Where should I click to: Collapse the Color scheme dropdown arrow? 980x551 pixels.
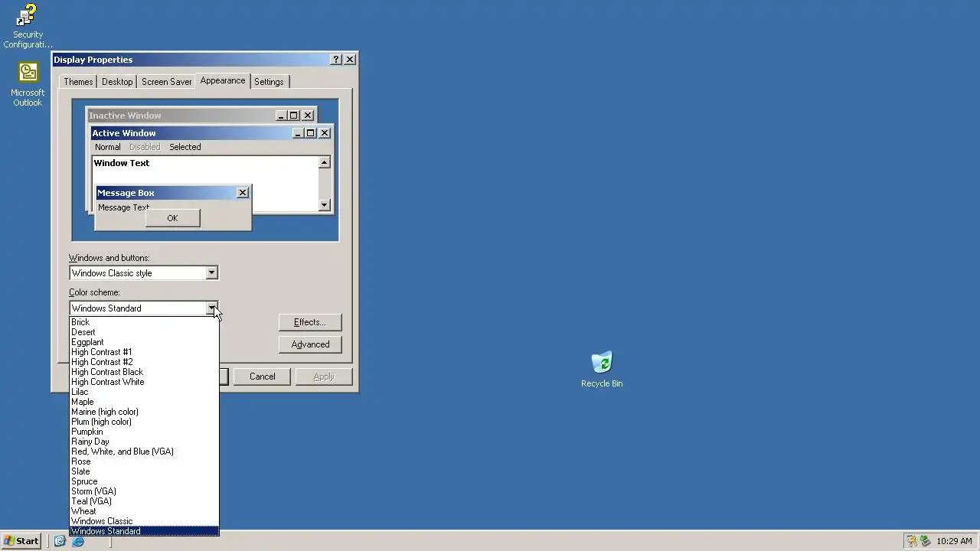click(x=211, y=308)
